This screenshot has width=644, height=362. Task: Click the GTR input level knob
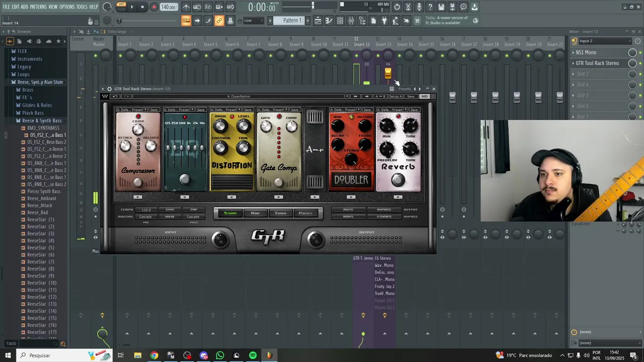pyautogui.click(x=220, y=240)
